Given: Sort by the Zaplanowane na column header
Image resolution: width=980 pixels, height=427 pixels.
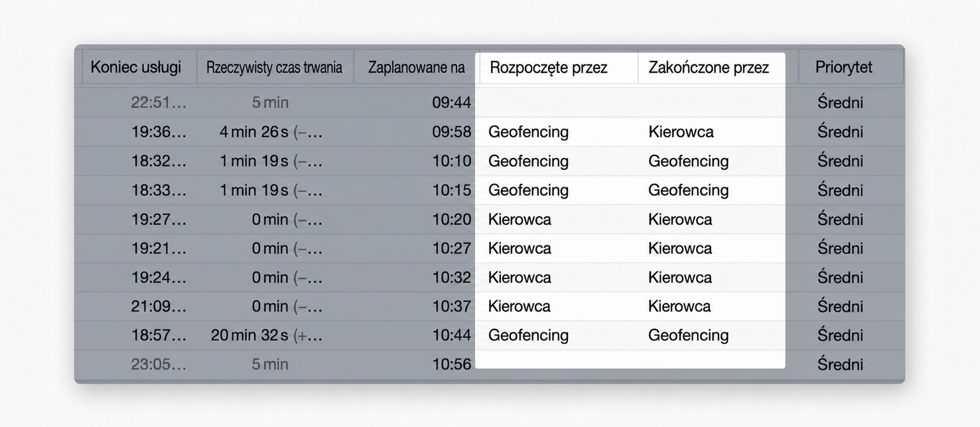Looking at the screenshot, I should 417,67.
